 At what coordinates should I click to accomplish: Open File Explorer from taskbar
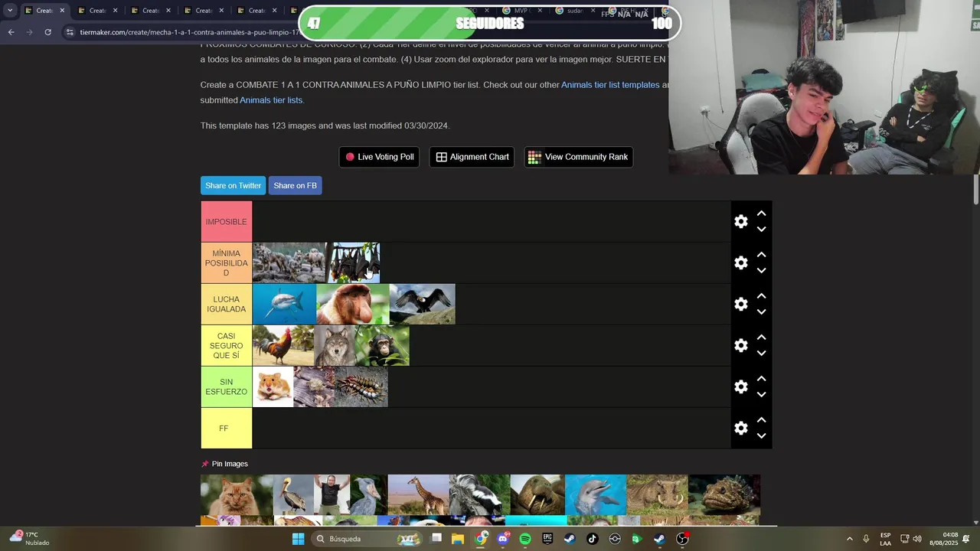[458, 539]
